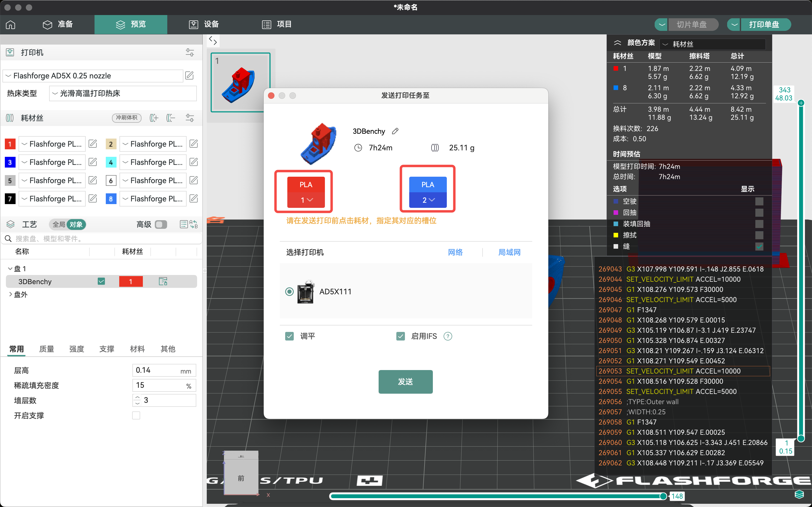The image size is (812, 507).
Task: Open the color scheme filament dropdown
Action: coord(712,44)
